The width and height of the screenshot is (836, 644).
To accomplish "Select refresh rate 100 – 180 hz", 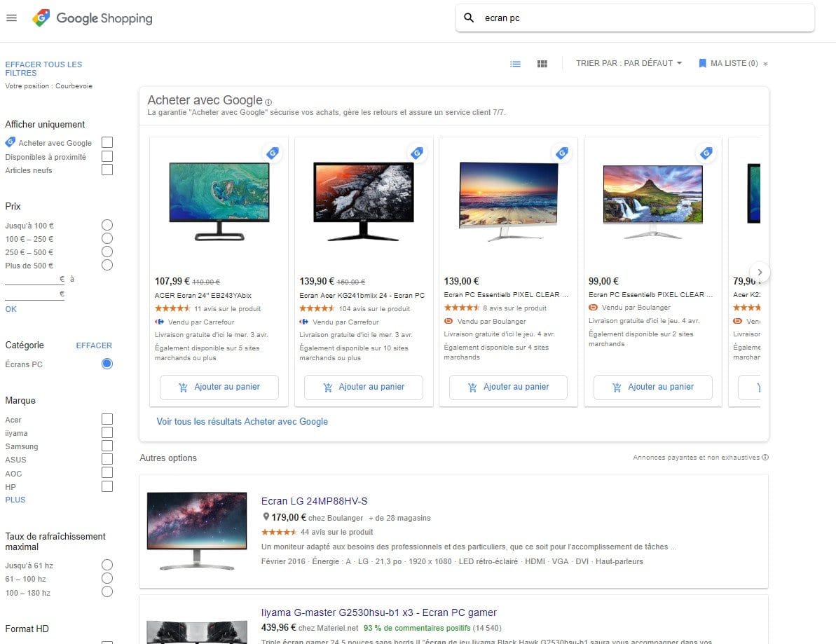I will click(107, 591).
